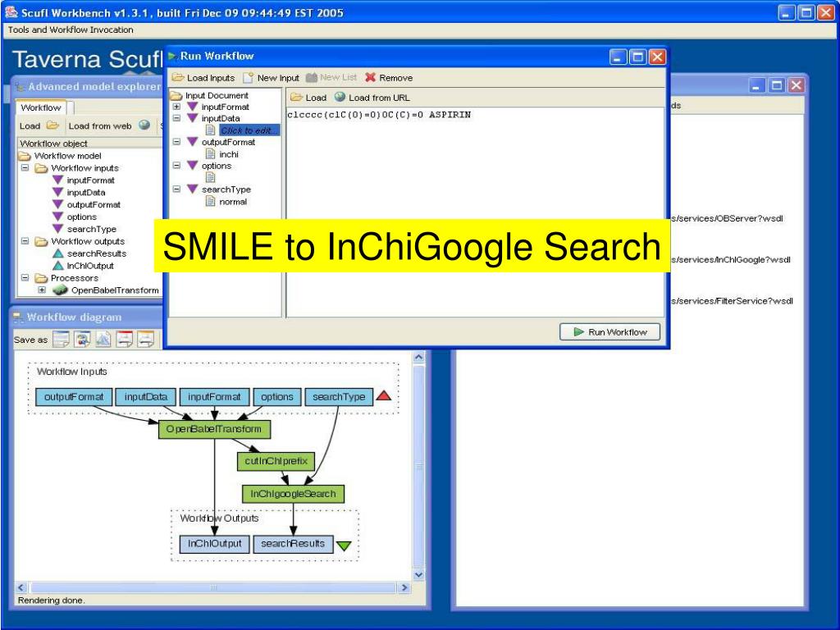The height and width of the screenshot is (630, 840).
Task: Click Load Inputs in Run Workflow toolbar
Action: click(x=203, y=78)
